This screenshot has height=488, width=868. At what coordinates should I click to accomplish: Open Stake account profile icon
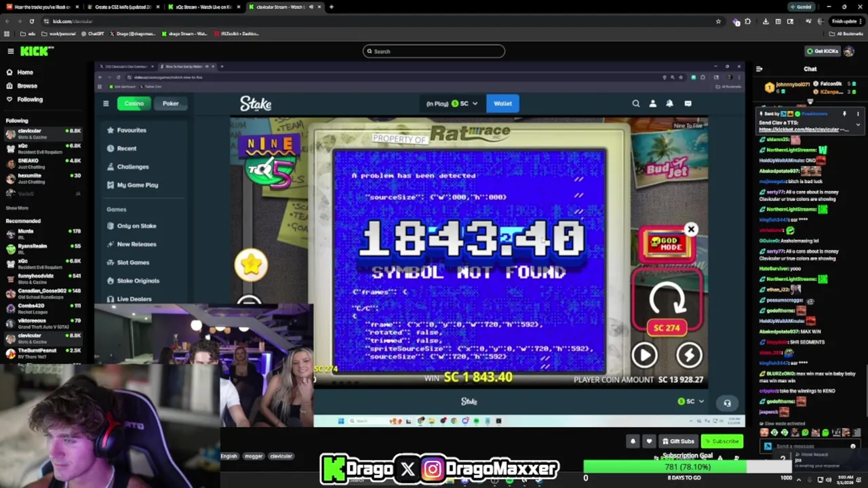click(x=652, y=104)
